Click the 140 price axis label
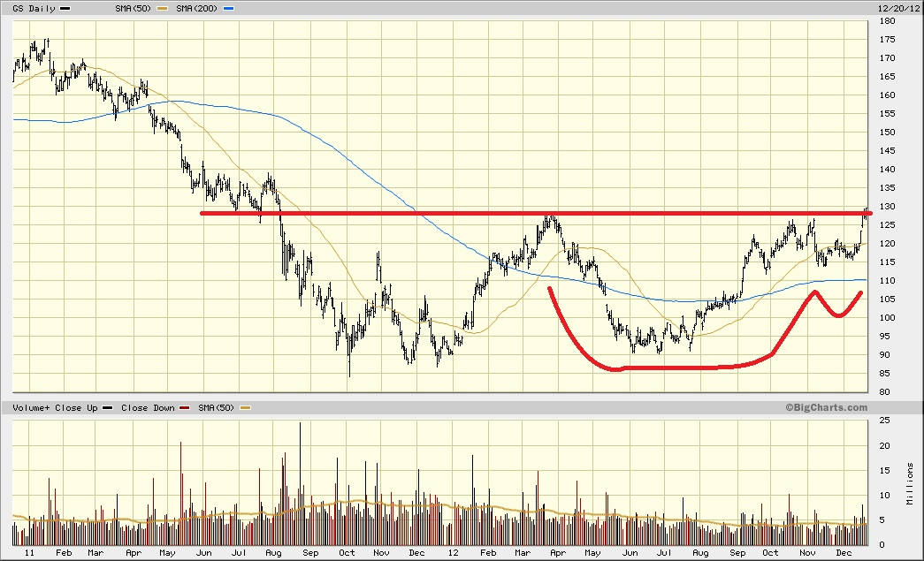This screenshot has width=924, height=561. coord(887,169)
